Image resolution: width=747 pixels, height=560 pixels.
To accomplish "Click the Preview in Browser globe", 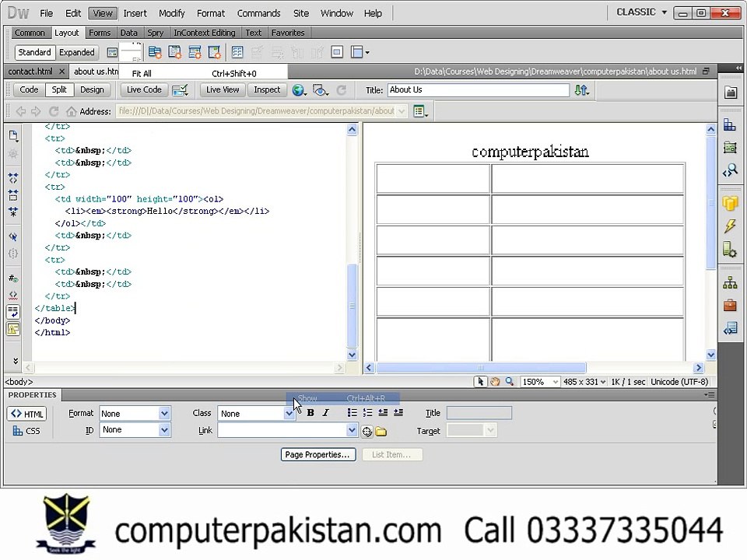I will click(299, 90).
